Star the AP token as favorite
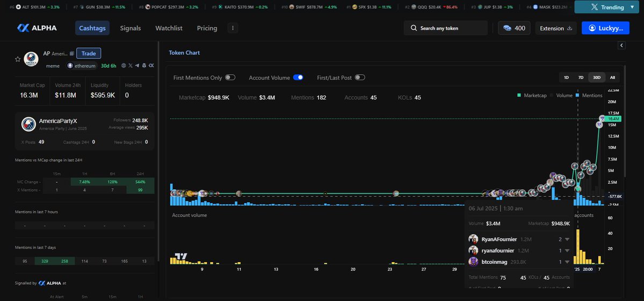 point(18,59)
